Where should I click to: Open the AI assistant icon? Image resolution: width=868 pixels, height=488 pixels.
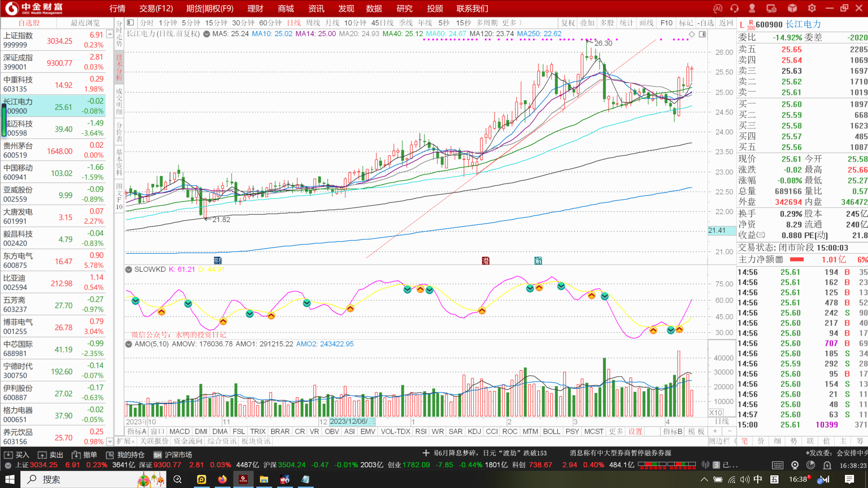(717, 9)
